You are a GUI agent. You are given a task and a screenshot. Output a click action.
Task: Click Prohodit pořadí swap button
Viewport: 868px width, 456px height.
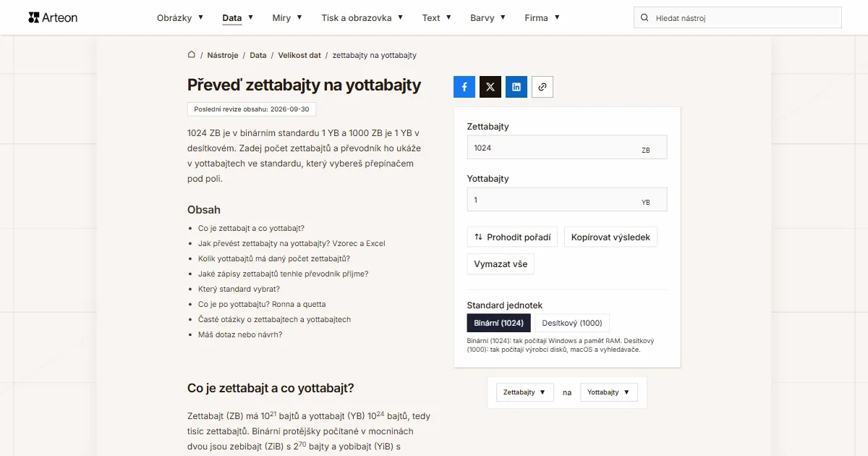(x=512, y=237)
